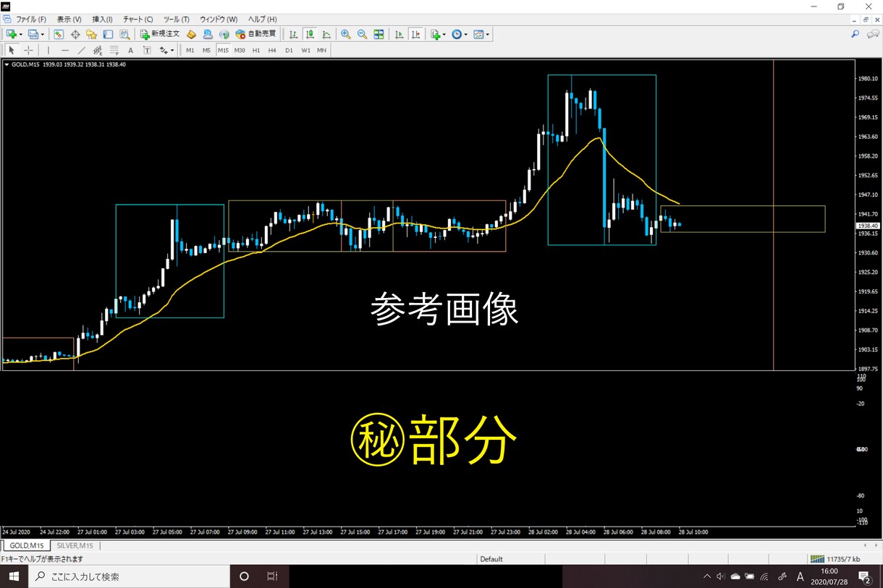
Task: Select the horizontal line drawing tool
Action: point(64,51)
